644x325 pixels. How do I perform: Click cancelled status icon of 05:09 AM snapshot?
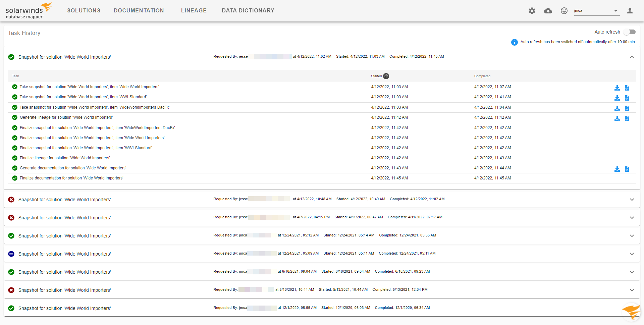click(x=11, y=254)
